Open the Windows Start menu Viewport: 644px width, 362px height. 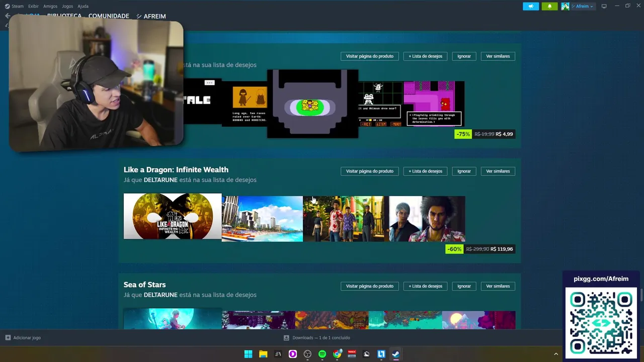(248, 354)
